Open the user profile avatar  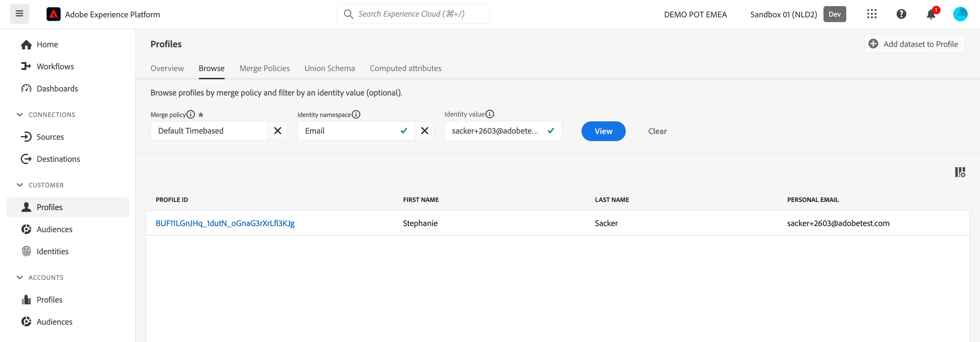(960, 14)
